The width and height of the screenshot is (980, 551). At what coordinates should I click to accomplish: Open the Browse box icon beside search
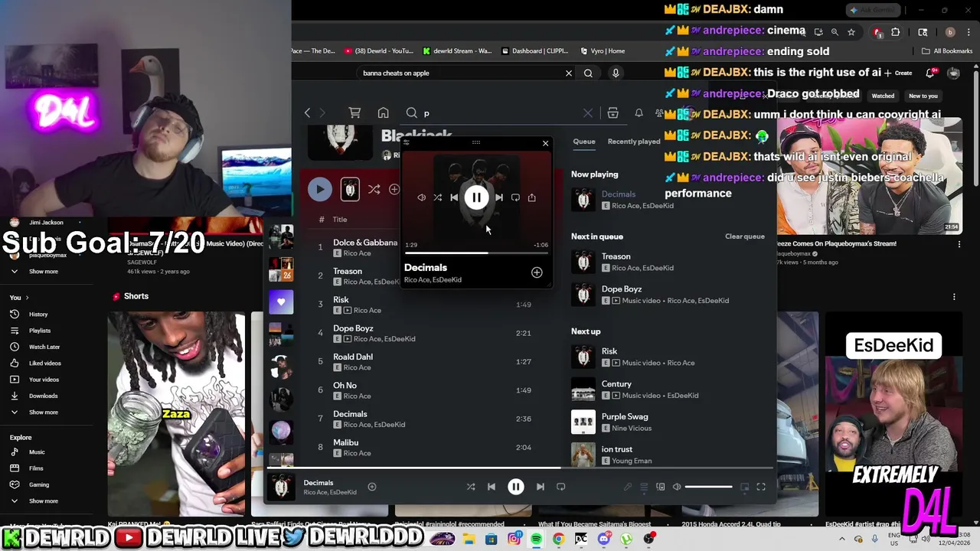pyautogui.click(x=612, y=113)
